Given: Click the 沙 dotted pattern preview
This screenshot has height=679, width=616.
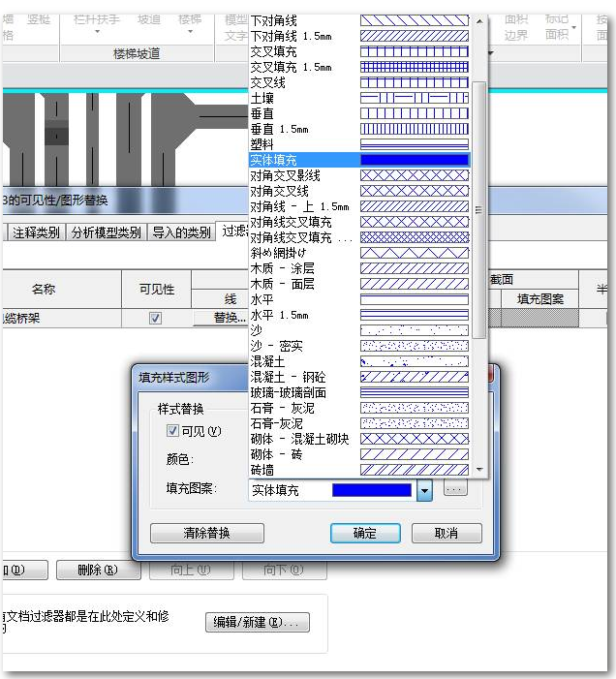Looking at the screenshot, I should [415, 330].
